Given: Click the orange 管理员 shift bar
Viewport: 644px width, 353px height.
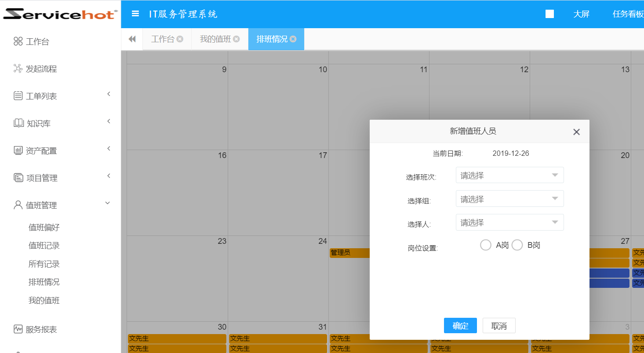Looking at the screenshot, I should click(349, 253).
